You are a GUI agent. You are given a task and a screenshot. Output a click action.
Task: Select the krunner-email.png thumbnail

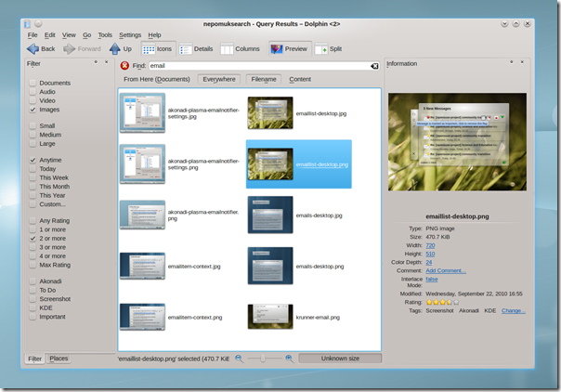(269, 316)
